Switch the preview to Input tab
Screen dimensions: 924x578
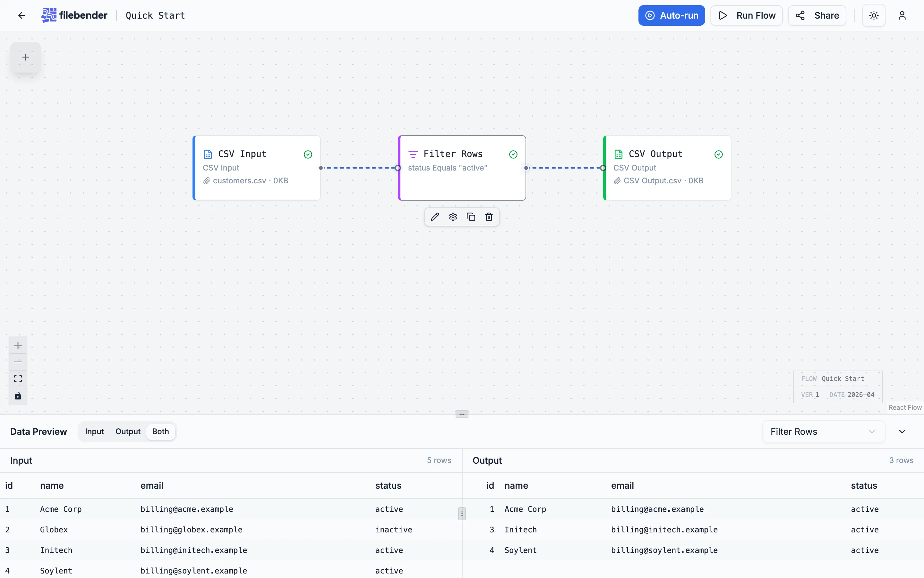pos(94,431)
